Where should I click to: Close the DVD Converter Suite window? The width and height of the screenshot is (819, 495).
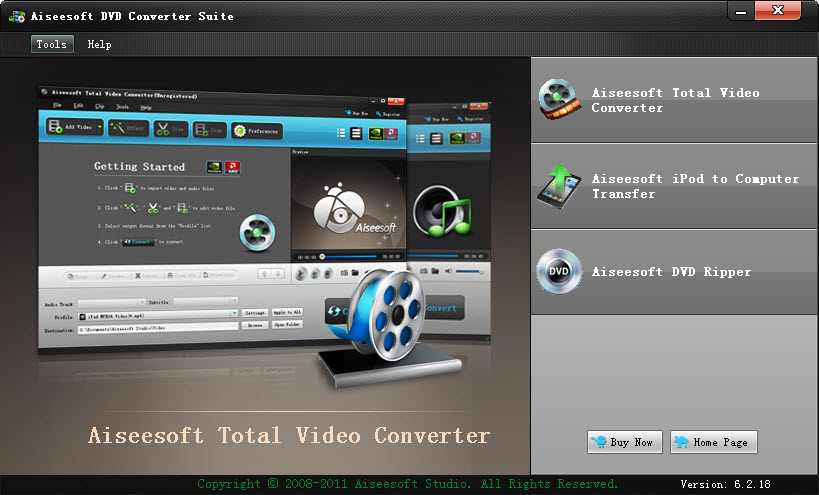(778, 10)
